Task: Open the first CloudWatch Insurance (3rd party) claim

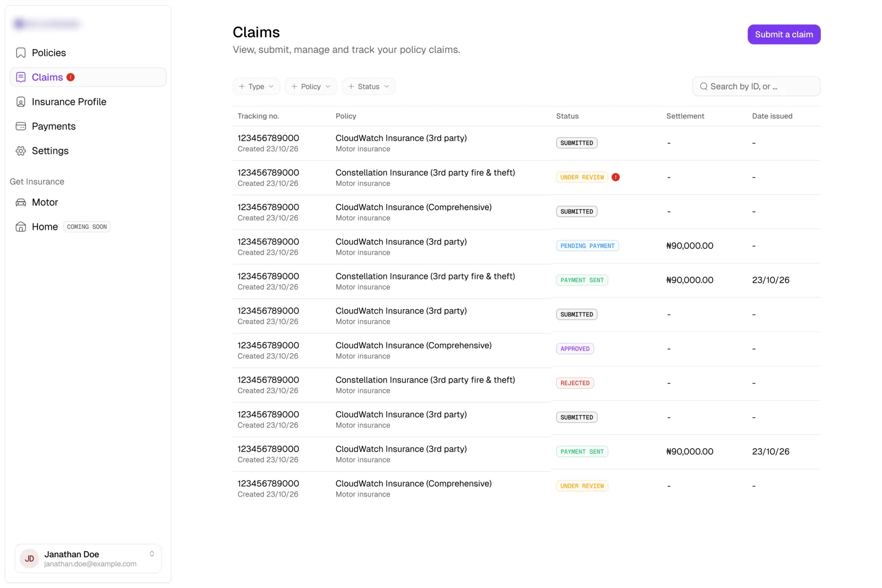Action: coord(526,143)
